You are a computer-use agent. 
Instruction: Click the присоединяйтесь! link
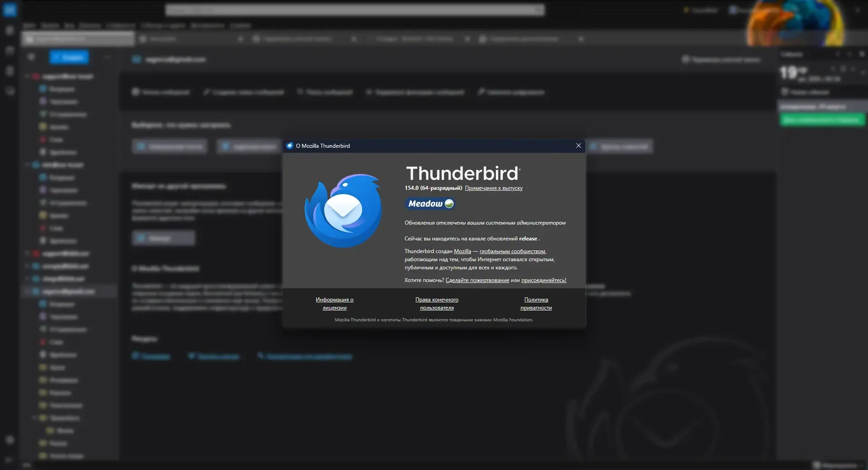pos(544,280)
